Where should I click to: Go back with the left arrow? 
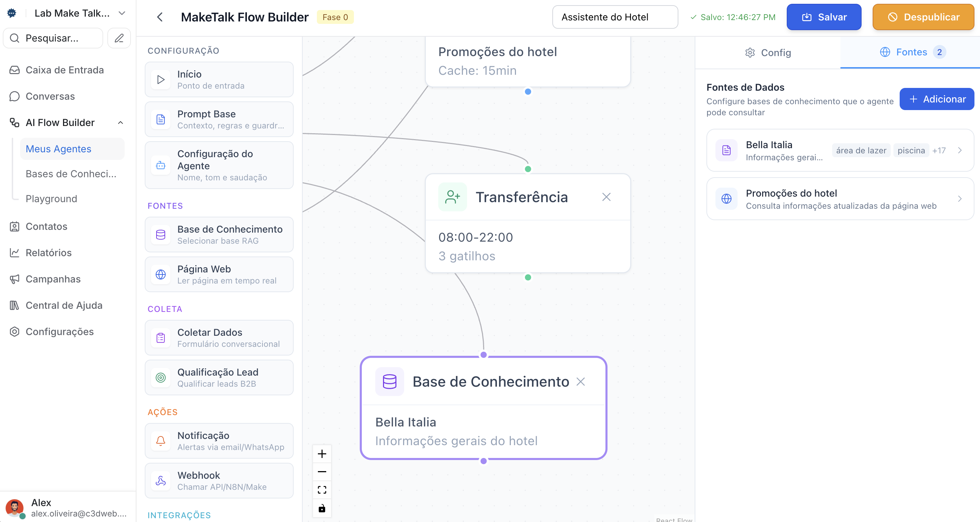(160, 17)
